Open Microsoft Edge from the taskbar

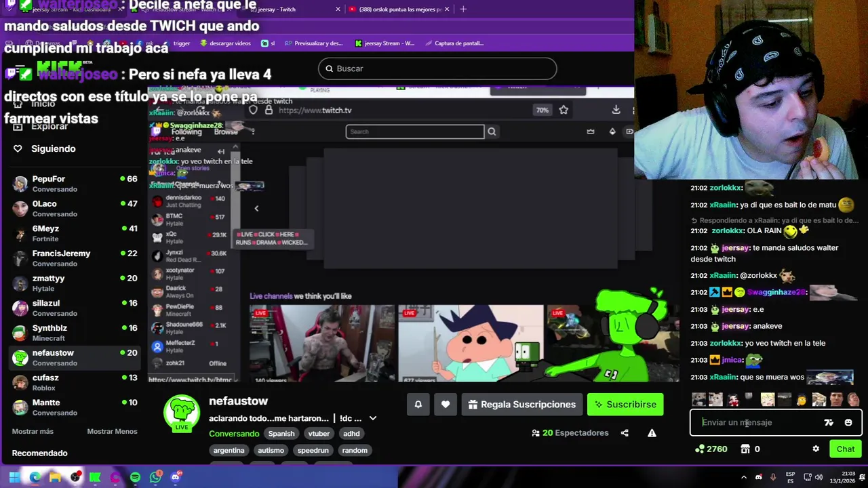[x=35, y=477]
